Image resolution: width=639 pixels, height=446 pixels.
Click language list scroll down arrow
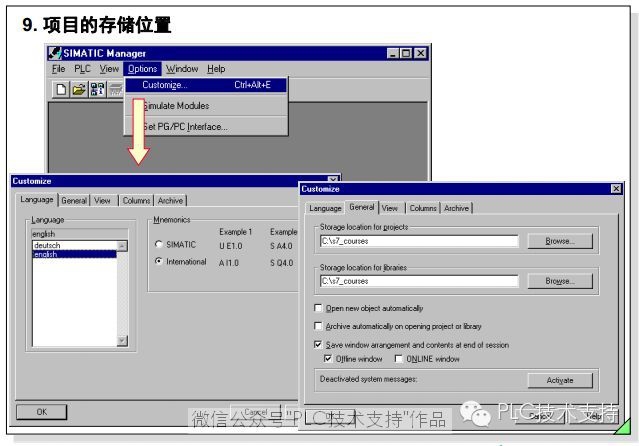click(122, 341)
